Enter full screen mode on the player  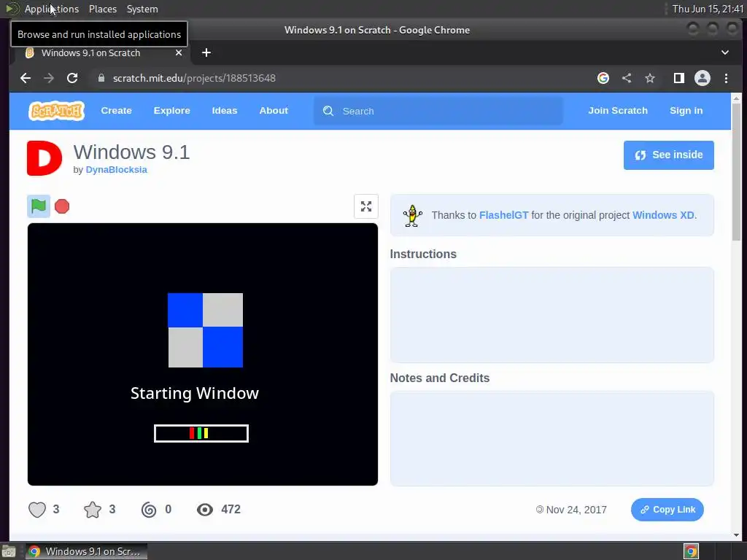(366, 206)
